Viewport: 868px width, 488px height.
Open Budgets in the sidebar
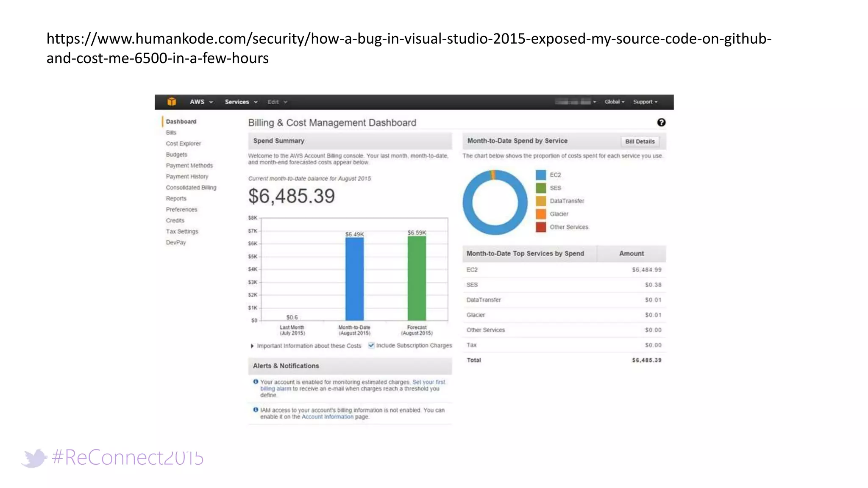176,155
